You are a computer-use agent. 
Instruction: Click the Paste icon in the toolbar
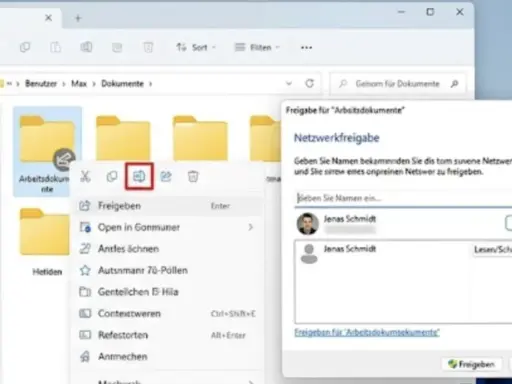(x=56, y=47)
